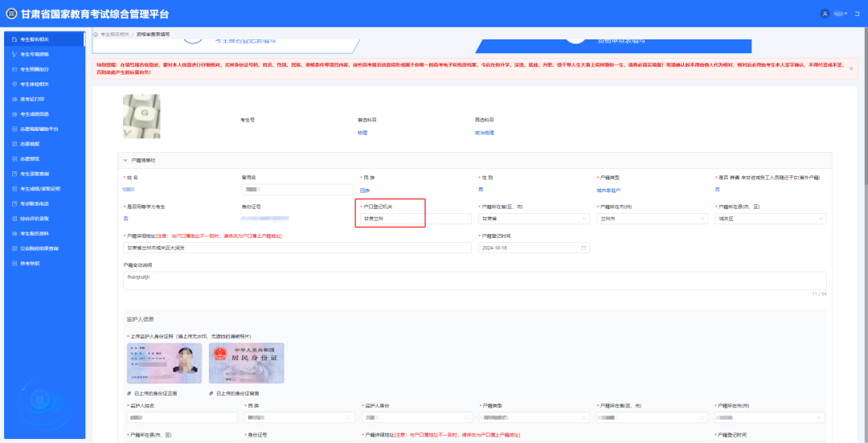The image size is (868, 443).
Task: Click the icon next to 准考证打印
Action: click(x=14, y=99)
